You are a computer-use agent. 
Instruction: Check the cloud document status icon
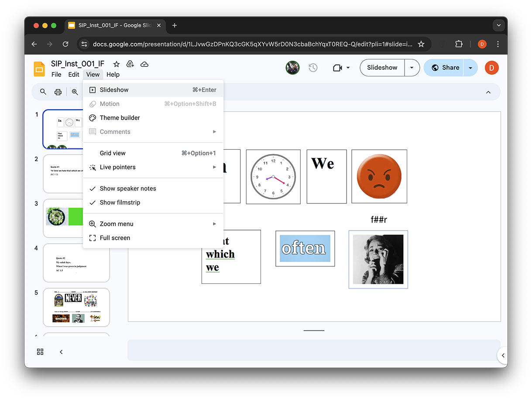click(144, 64)
